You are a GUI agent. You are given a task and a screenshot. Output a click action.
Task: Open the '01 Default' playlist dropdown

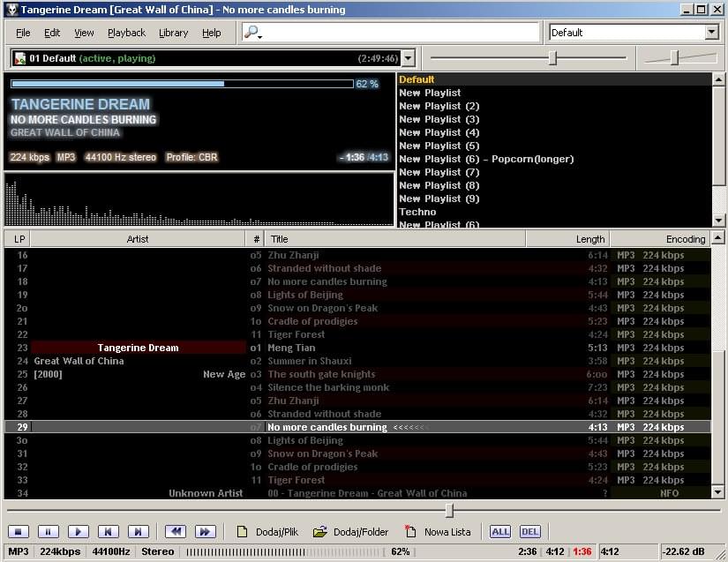coord(409,59)
